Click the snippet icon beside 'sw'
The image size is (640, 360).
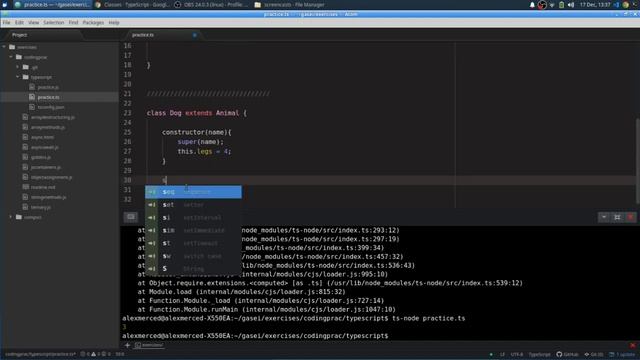click(x=151, y=256)
